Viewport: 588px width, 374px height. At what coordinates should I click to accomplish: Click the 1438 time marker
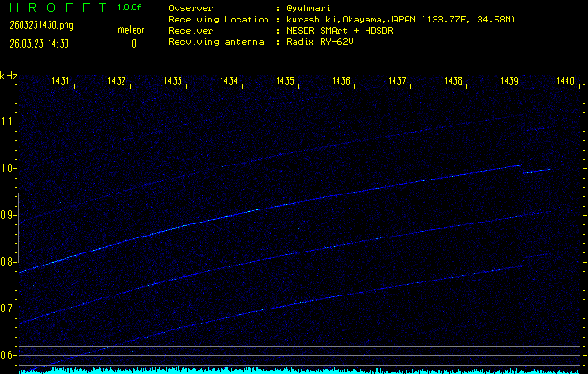coord(453,81)
